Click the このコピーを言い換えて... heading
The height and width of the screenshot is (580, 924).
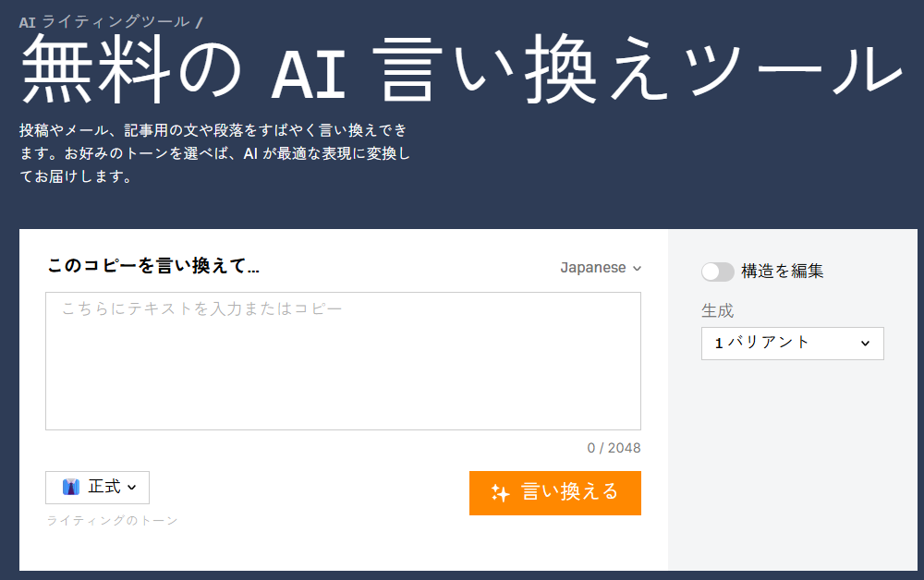point(153,266)
